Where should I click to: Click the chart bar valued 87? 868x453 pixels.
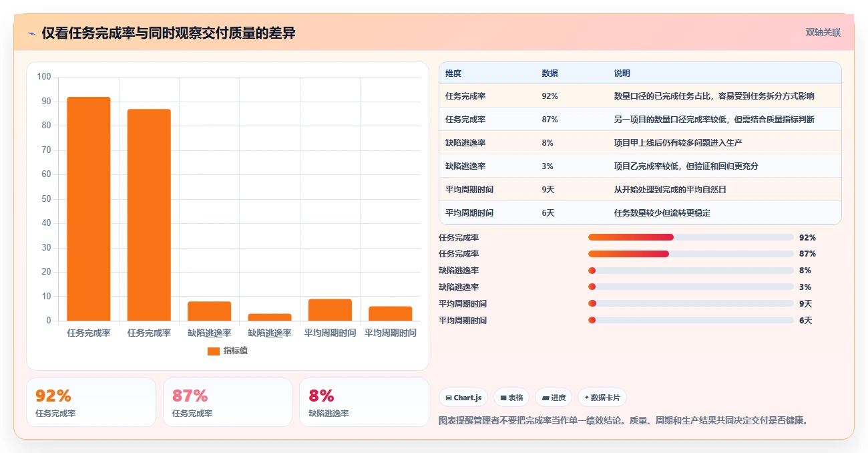(149, 215)
